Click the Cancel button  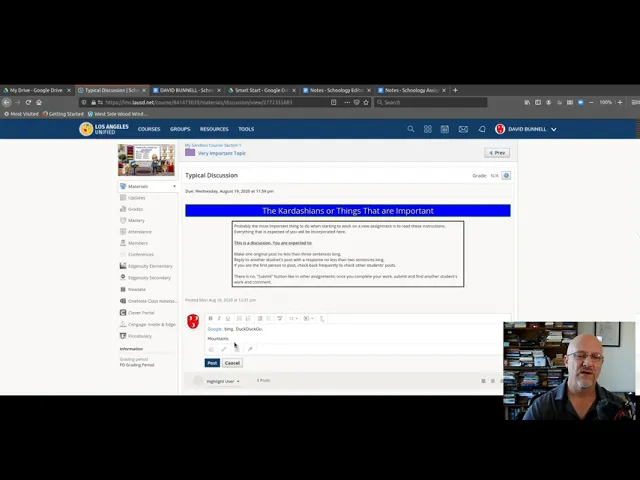pyautogui.click(x=232, y=363)
